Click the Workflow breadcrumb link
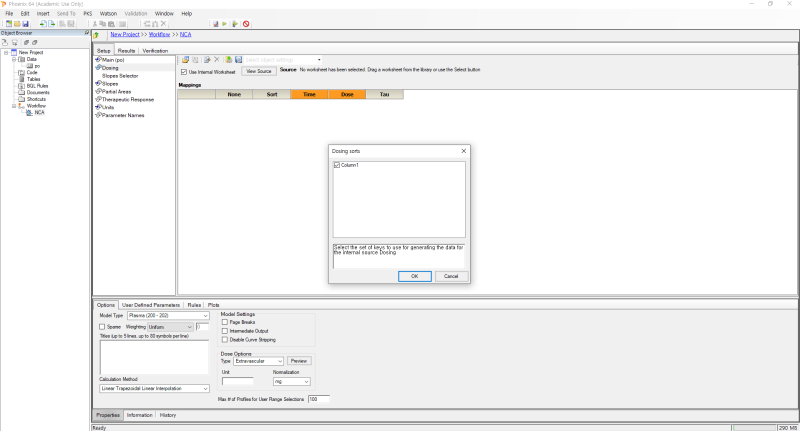Viewport: 800px width, 431px height. tap(159, 34)
